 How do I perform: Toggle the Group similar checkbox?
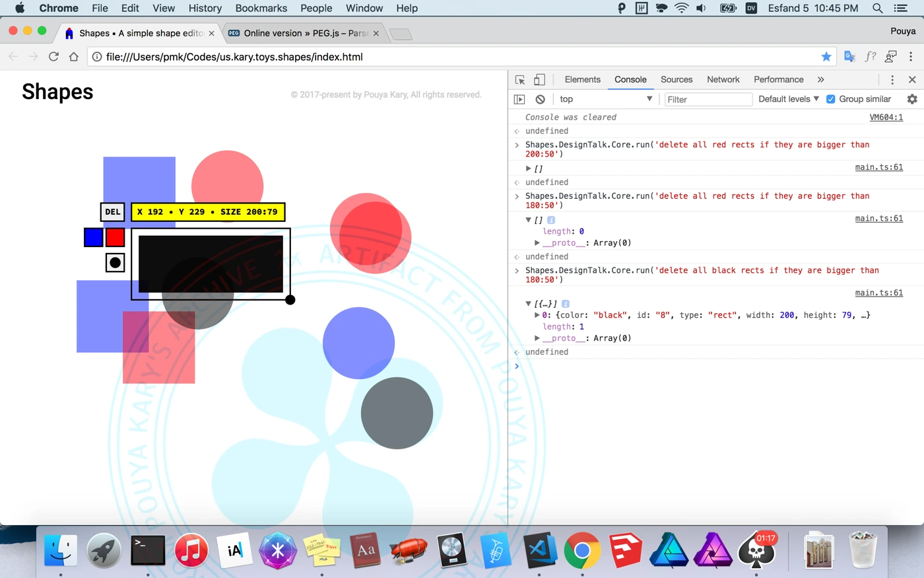click(x=831, y=99)
